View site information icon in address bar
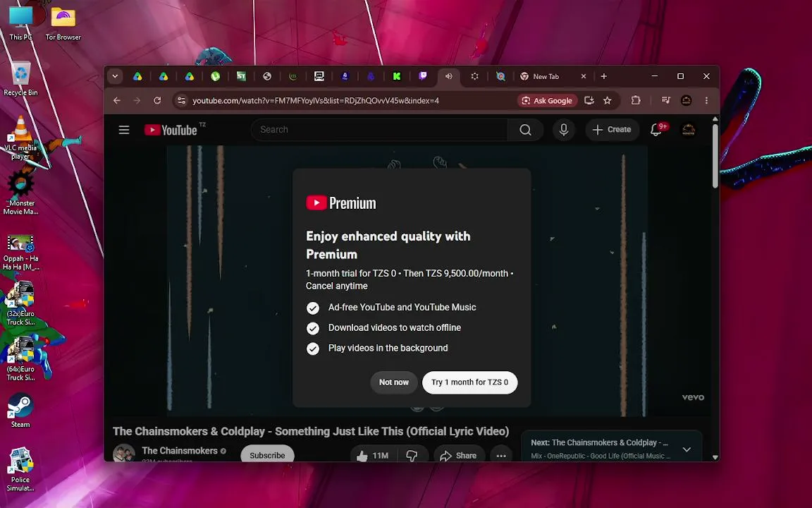This screenshot has width=812, height=508. click(181, 101)
